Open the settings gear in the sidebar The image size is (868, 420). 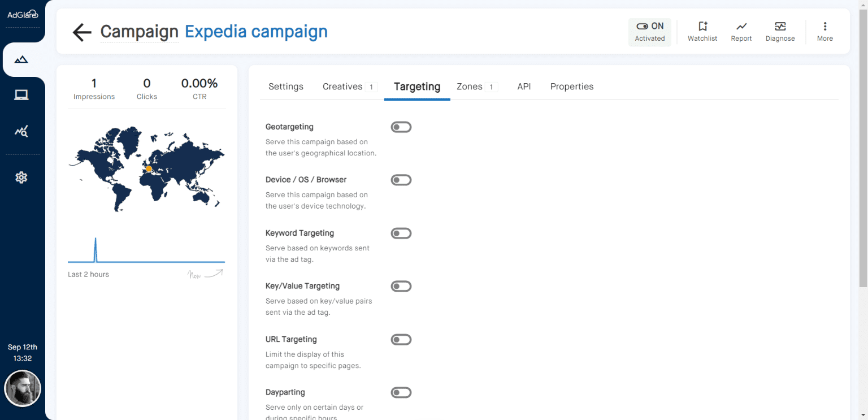(21, 177)
